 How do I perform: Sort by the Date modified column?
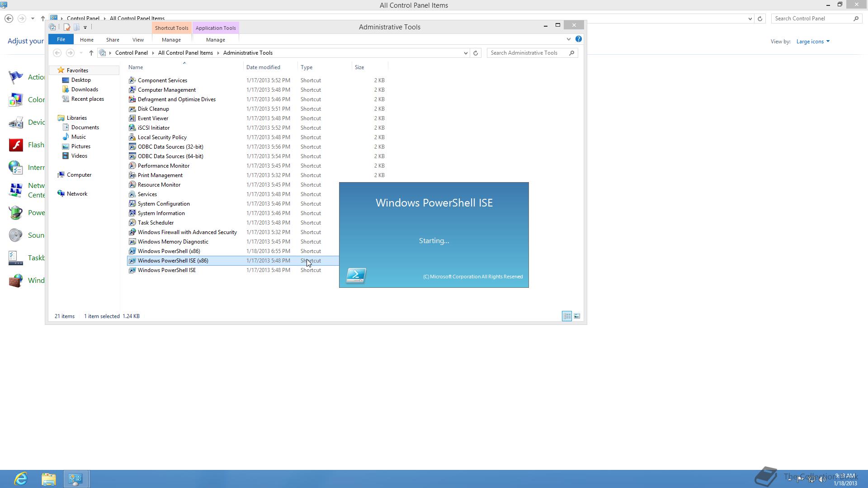point(263,67)
